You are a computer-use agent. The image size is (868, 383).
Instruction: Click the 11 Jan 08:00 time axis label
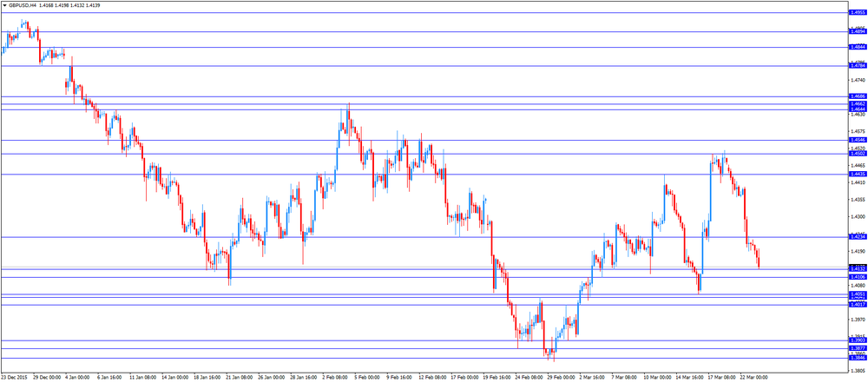coord(143,378)
